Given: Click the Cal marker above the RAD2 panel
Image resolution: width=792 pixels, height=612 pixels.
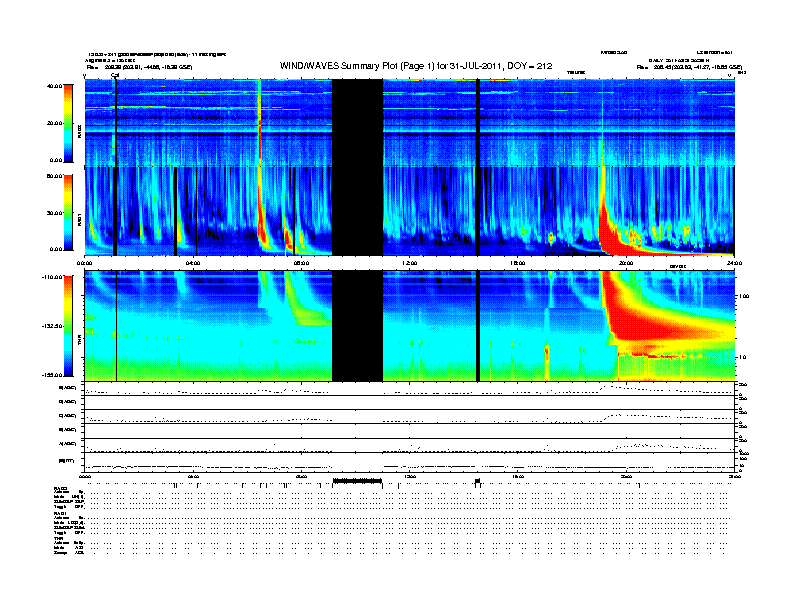Looking at the screenshot, I should click(x=115, y=76).
